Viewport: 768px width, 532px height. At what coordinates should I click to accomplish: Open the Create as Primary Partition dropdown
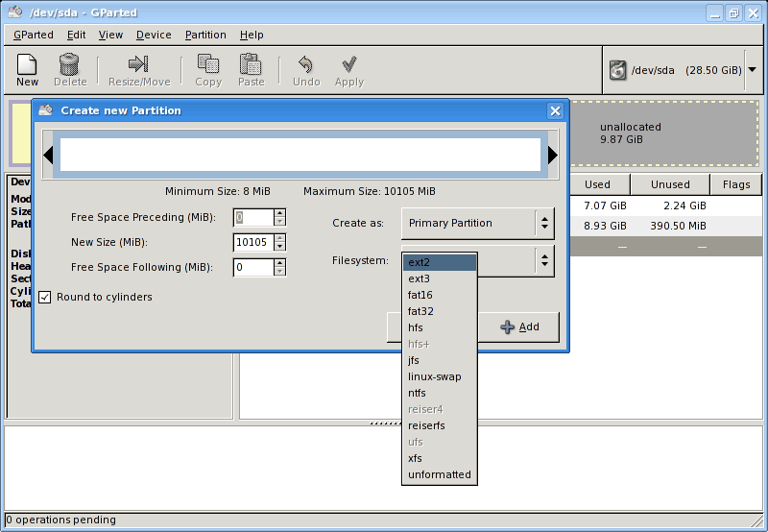[477, 224]
